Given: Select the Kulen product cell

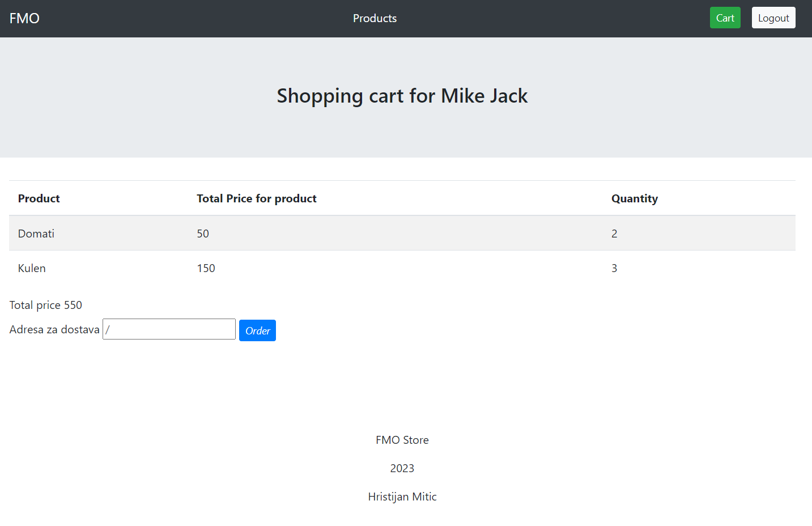Looking at the screenshot, I should (32, 268).
